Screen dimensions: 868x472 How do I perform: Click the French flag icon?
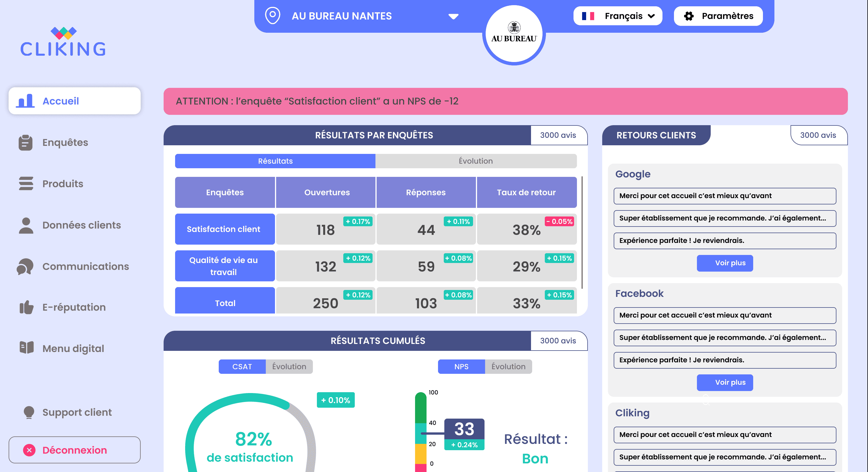point(588,16)
